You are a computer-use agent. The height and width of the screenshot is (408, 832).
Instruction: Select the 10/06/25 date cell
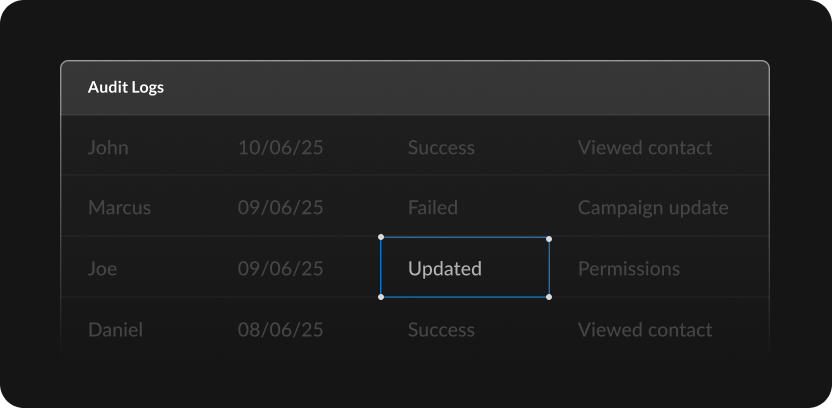(280, 147)
